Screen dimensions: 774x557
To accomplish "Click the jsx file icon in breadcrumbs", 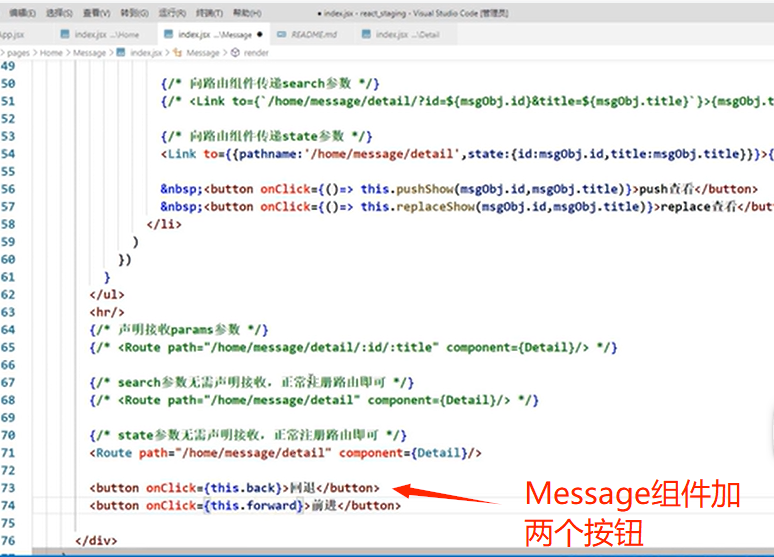I will point(121,52).
